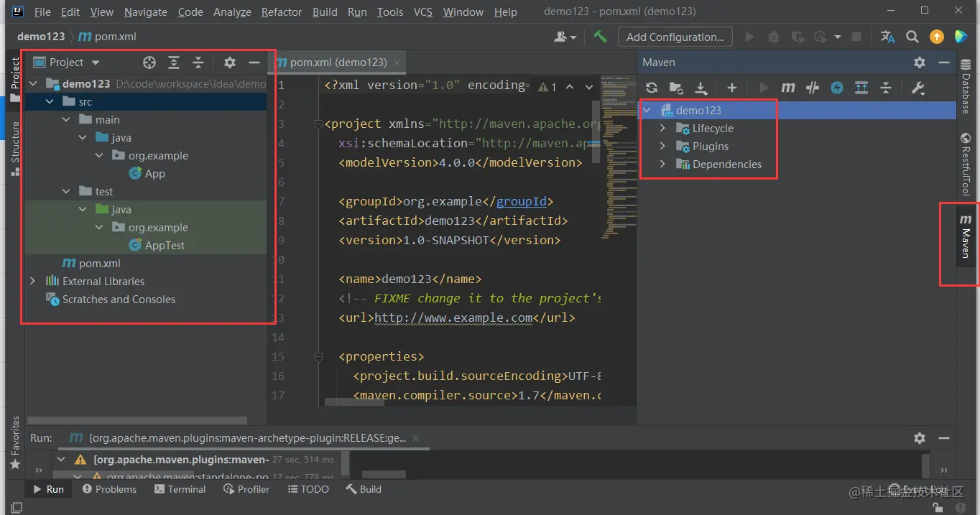The image size is (980, 515).
Task: Click Execute Maven Goal 'm' icon
Action: pos(788,88)
